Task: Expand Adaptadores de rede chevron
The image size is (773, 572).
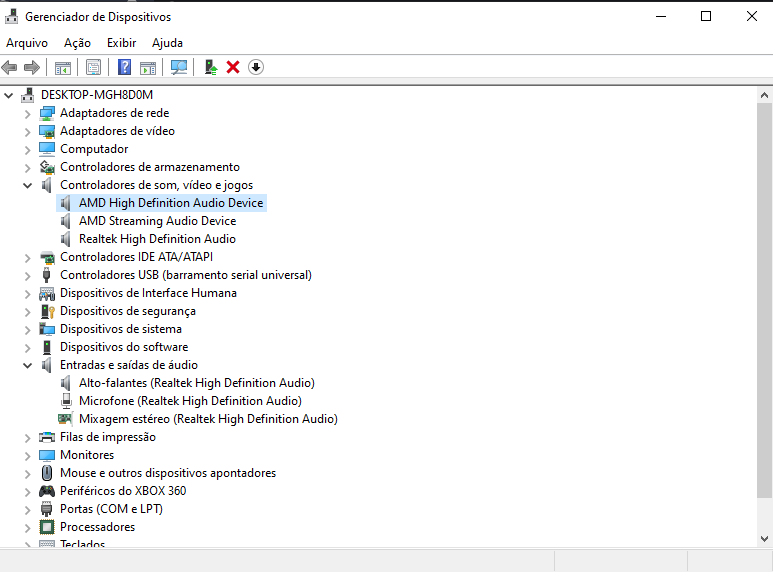Action: pos(28,114)
